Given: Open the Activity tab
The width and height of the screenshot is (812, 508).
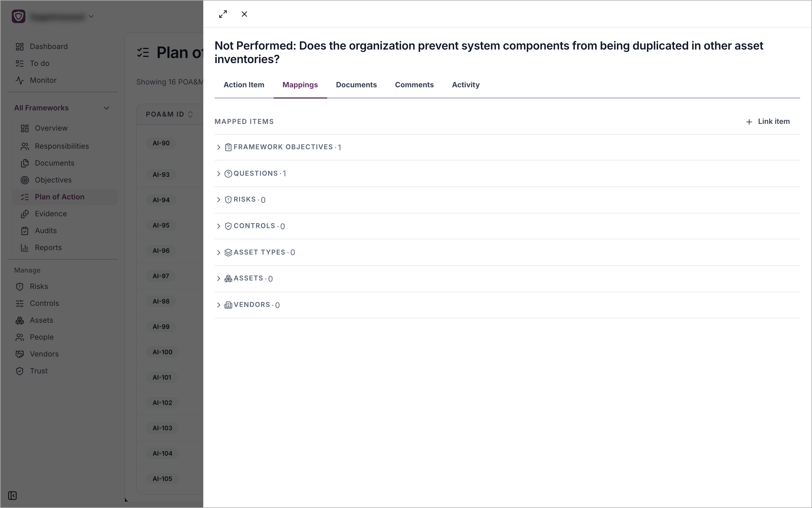Looking at the screenshot, I should 466,85.
